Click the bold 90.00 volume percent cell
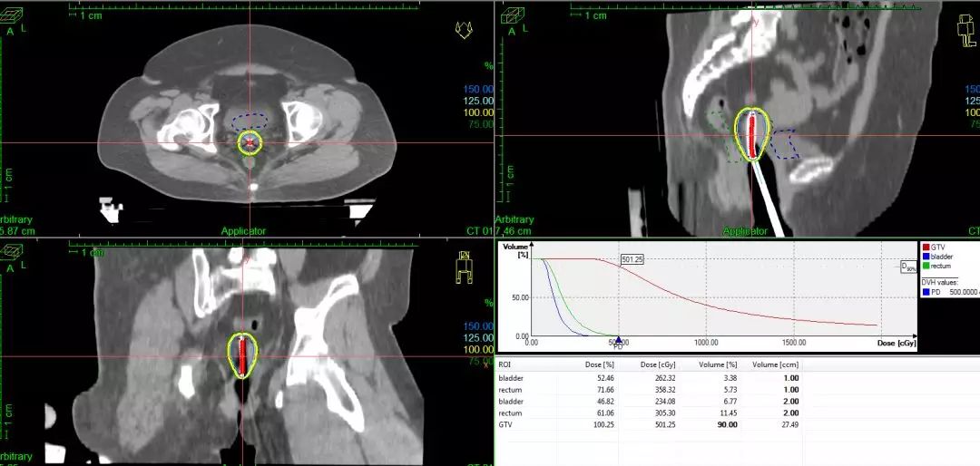This screenshot has height=466, width=980. (x=728, y=425)
